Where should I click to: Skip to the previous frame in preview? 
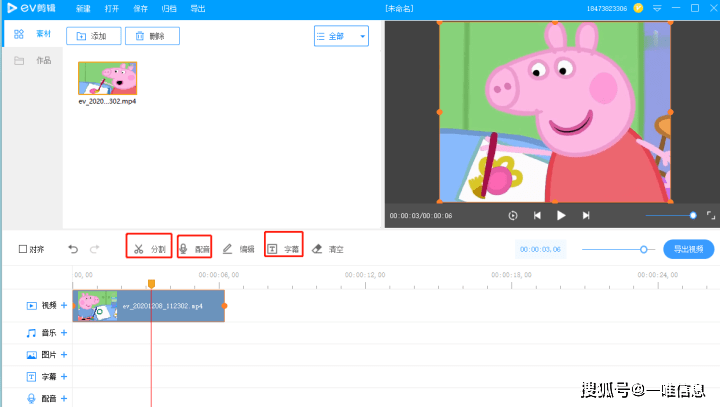pyautogui.click(x=537, y=215)
